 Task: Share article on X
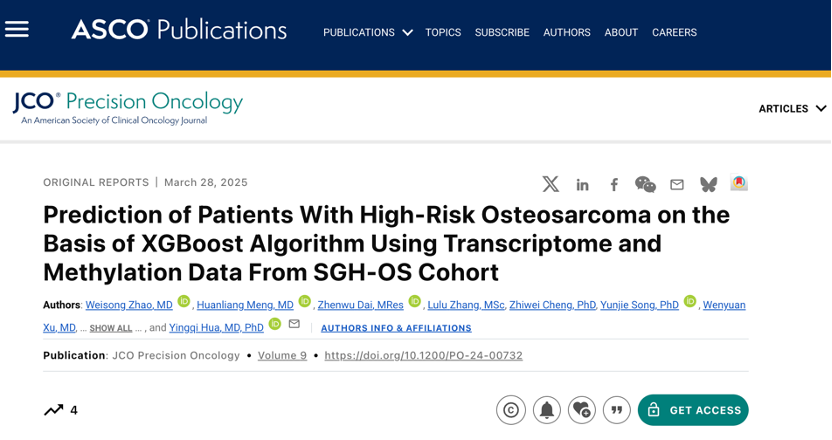[x=551, y=184]
